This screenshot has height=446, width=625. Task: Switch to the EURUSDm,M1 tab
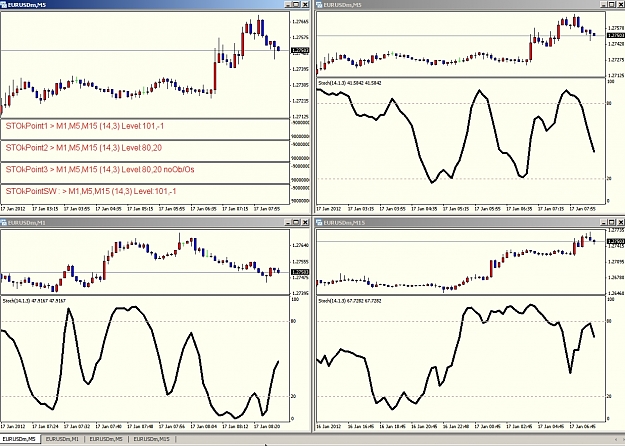pos(62,439)
